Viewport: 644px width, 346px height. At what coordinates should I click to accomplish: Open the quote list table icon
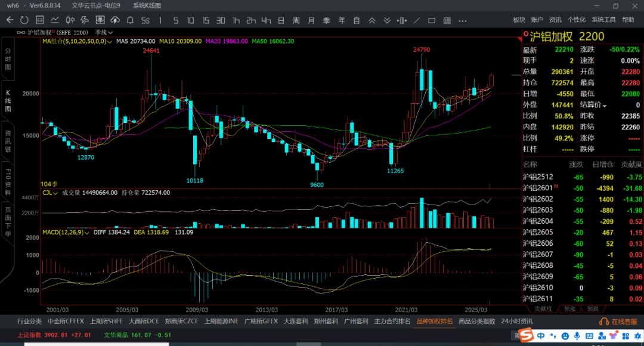coord(41,20)
